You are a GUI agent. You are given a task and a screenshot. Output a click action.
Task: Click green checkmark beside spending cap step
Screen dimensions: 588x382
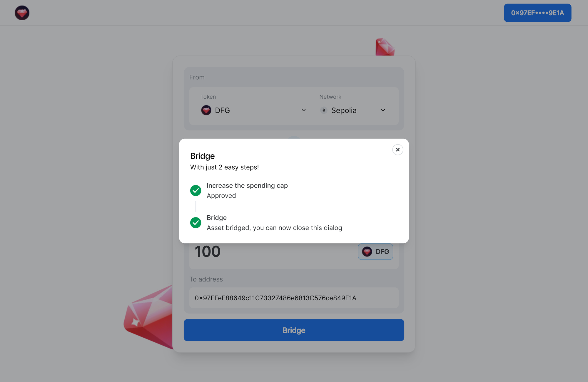pyautogui.click(x=196, y=190)
